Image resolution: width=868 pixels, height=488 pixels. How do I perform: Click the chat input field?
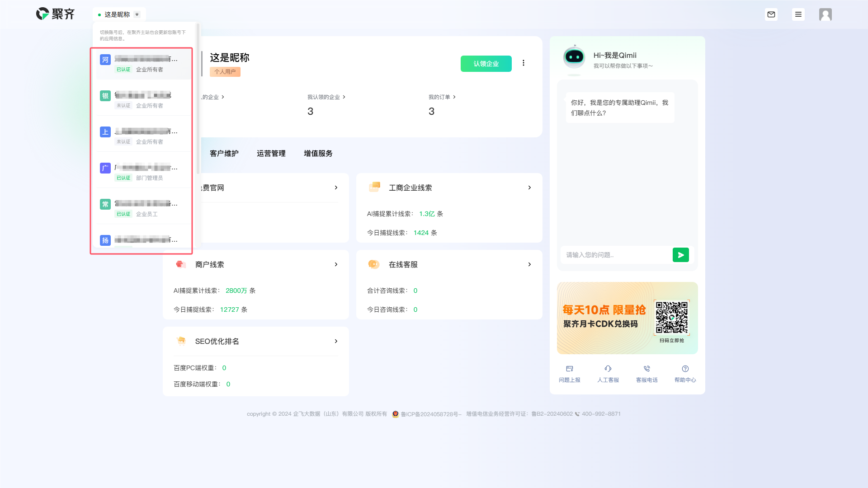tap(616, 255)
